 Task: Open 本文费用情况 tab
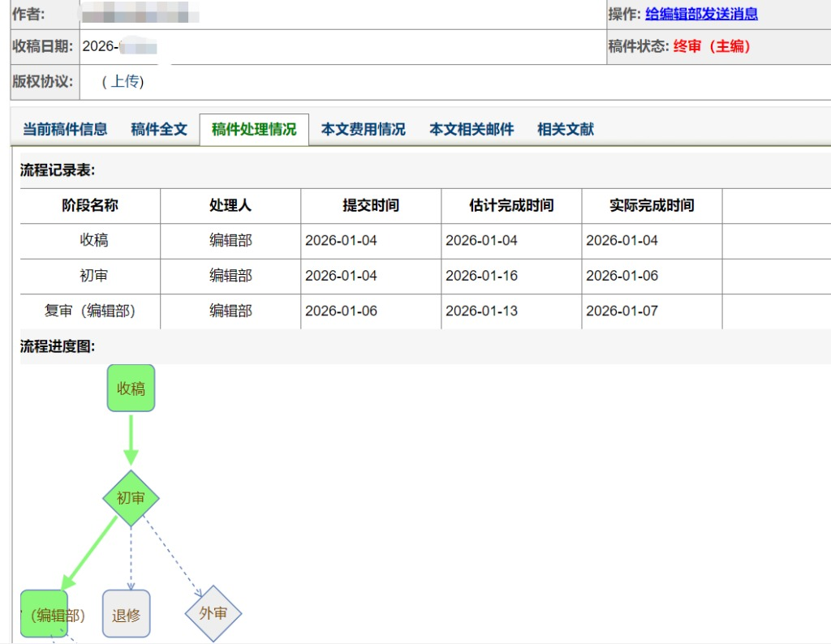tap(363, 129)
